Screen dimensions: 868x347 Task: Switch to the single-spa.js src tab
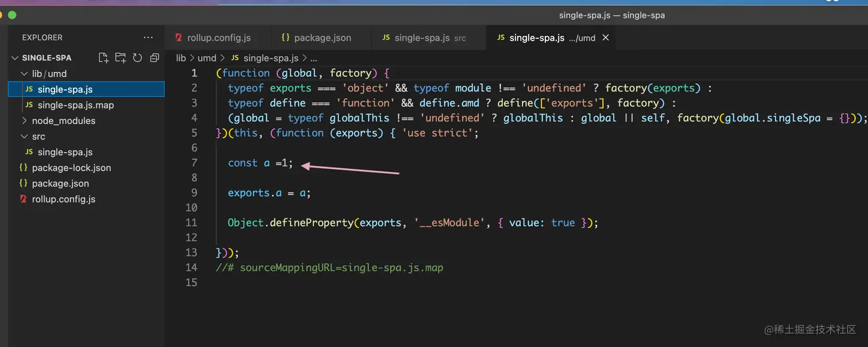coord(429,38)
